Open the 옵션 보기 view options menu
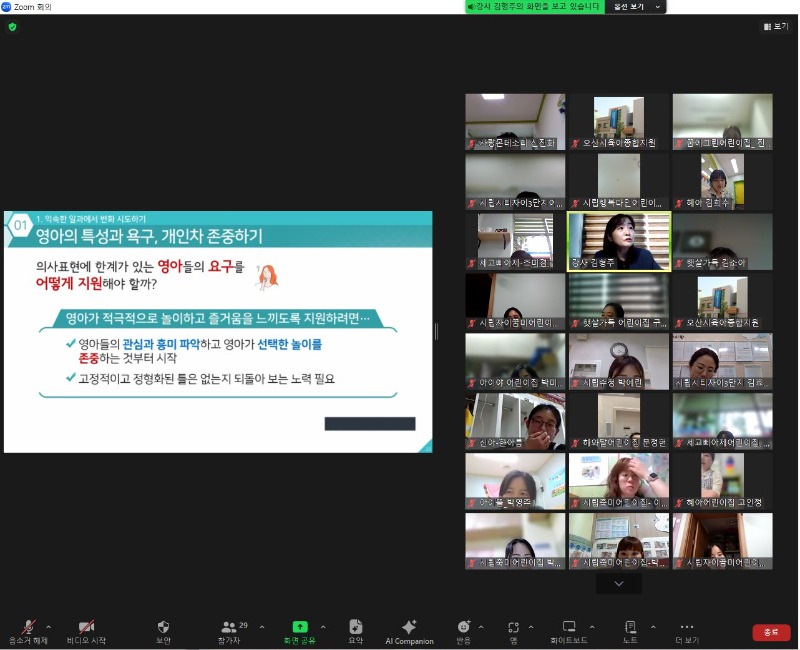 coord(636,7)
